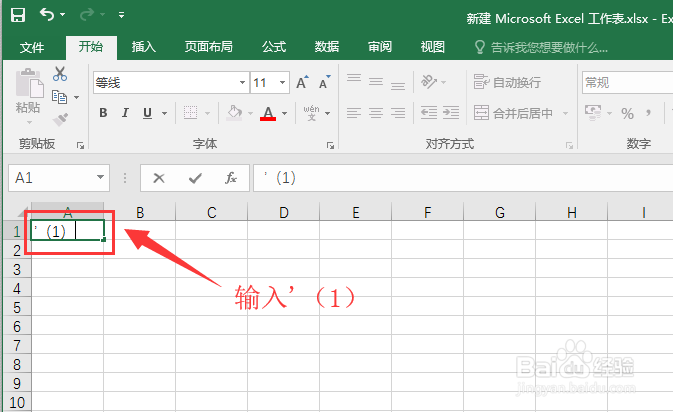Switch to the 视图 ribbon tab
This screenshot has height=412, width=673.
[x=433, y=47]
